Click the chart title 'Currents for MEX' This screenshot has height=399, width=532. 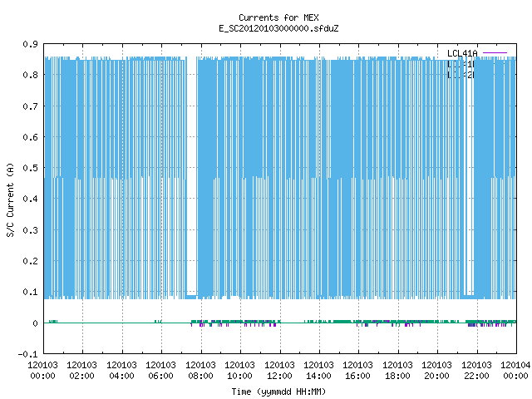[278, 17]
